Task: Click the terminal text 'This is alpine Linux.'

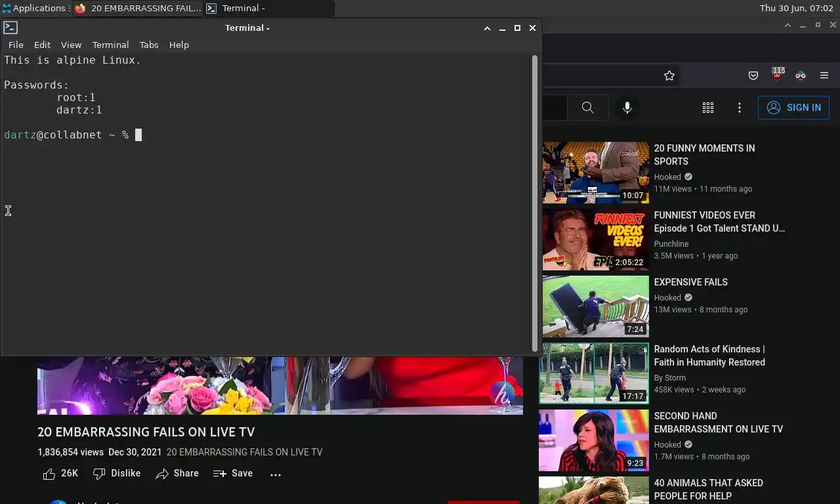Action: point(73,60)
